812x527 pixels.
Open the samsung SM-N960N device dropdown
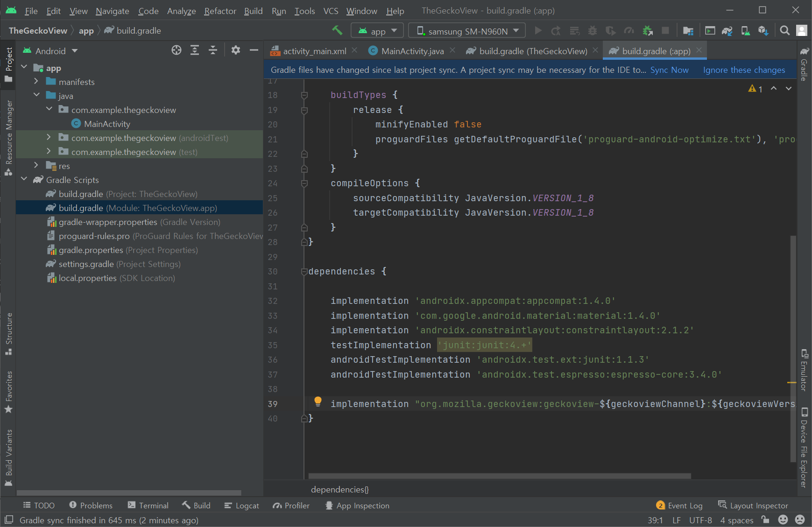point(467,31)
